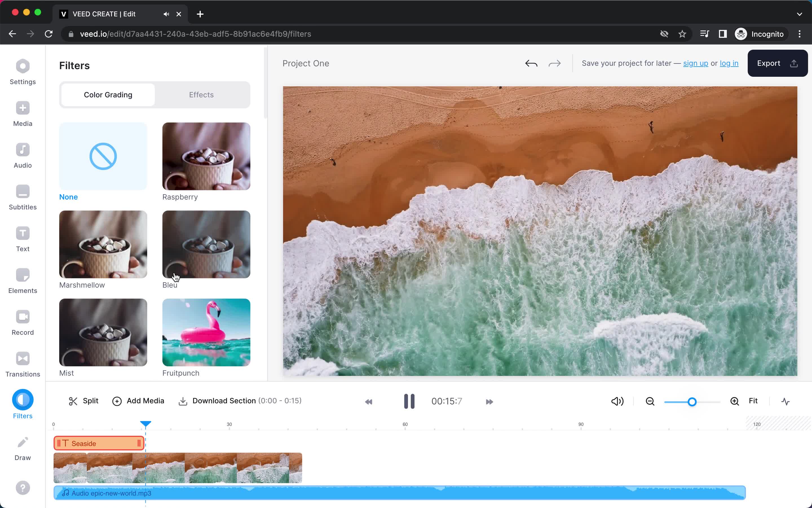The width and height of the screenshot is (812, 508).
Task: Skip forward with the fast-forward control
Action: tap(489, 402)
